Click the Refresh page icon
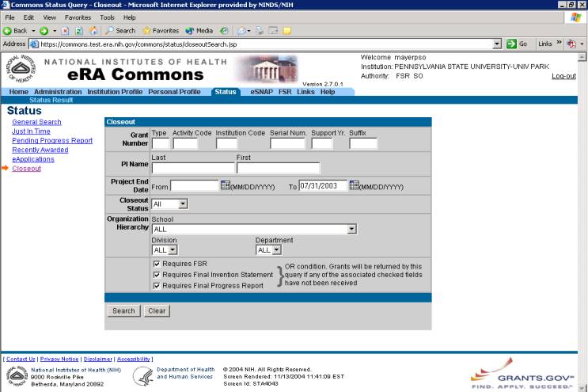This screenshot has width=588, height=392. pos(79,31)
